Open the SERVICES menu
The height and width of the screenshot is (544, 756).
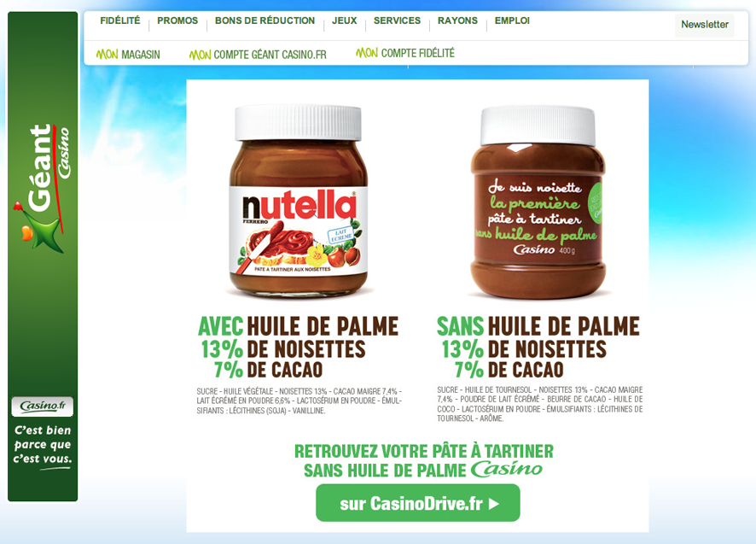coord(397,20)
